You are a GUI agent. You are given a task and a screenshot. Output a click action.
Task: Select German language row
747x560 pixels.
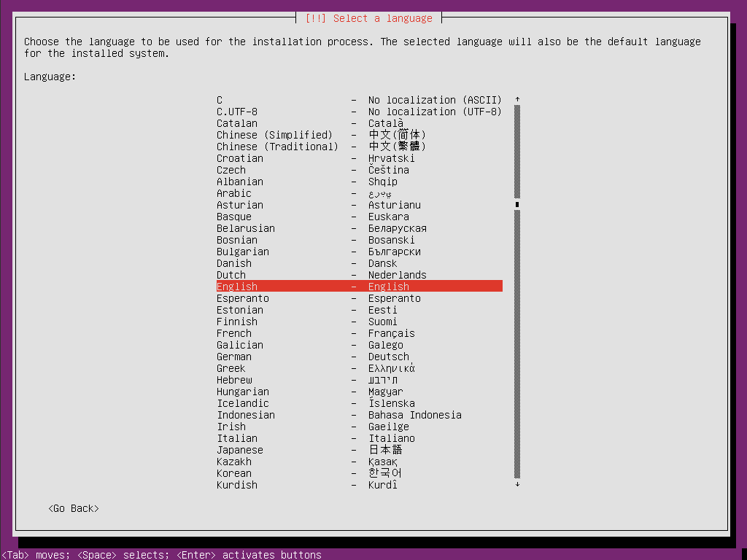click(x=359, y=357)
